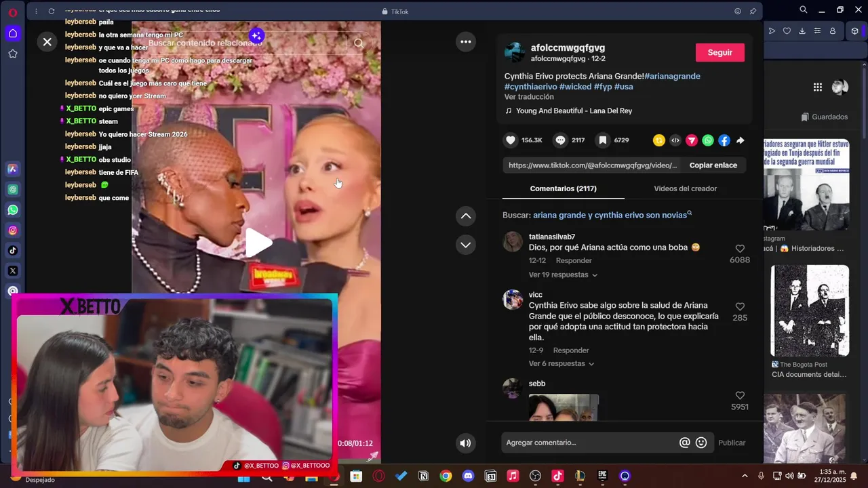Open Opera search tabs magnifier
This screenshot has width=868, height=488.
coord(804,9)
